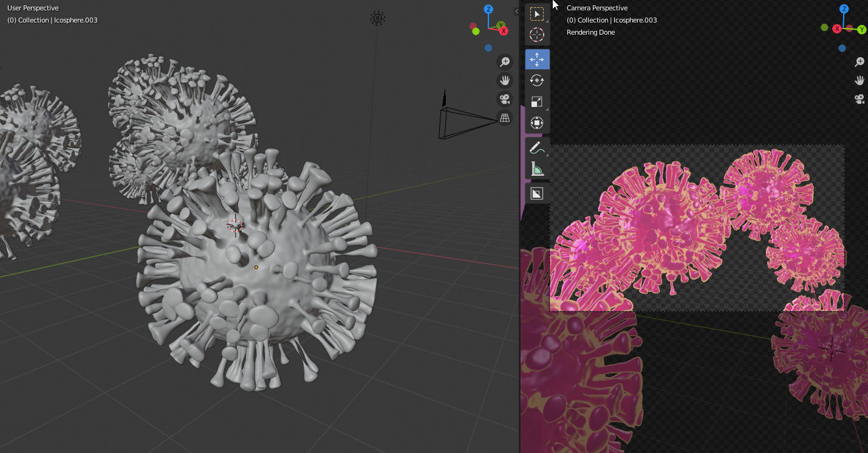Click '(0) Collection | Icosphere.003' in camera viewport
868x453 pixels.
[x=612, y=20]
